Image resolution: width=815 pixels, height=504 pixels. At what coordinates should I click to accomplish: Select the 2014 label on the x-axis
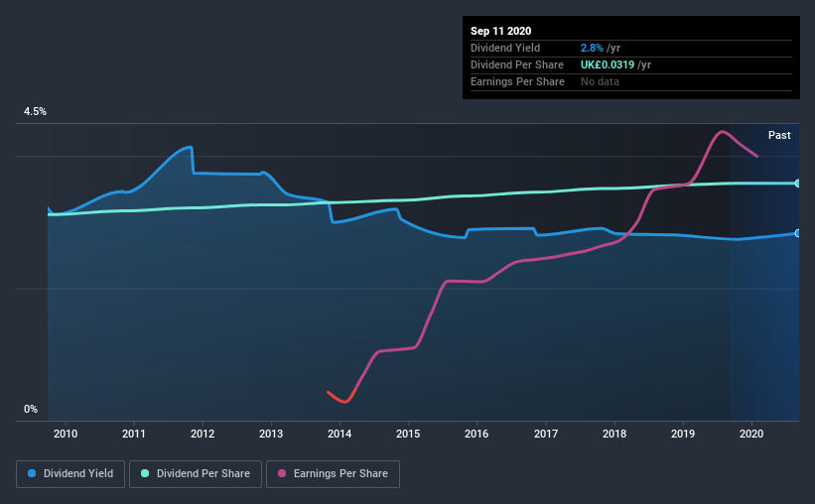pos(340,434)
